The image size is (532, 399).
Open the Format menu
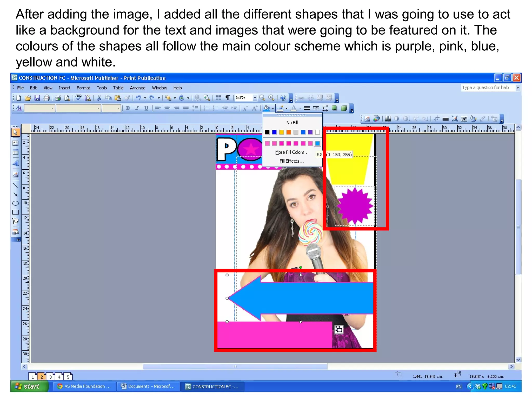click(83, 88)
